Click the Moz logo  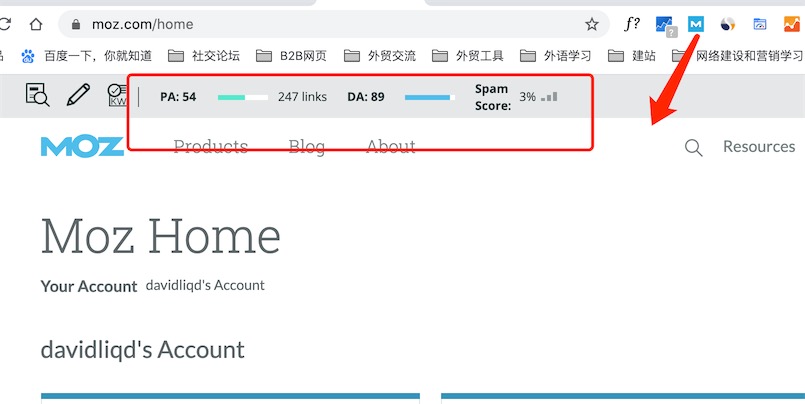82,146
